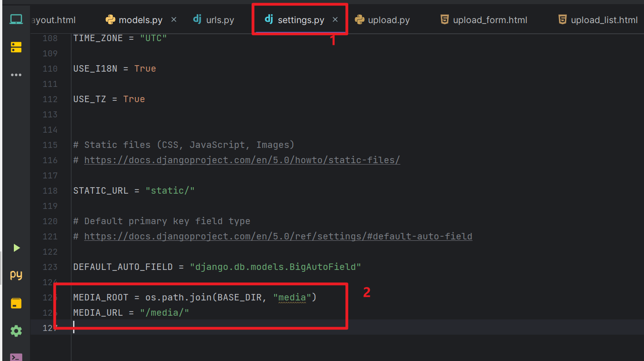Click Default primary key field type comment

click(x=162, y=221)
